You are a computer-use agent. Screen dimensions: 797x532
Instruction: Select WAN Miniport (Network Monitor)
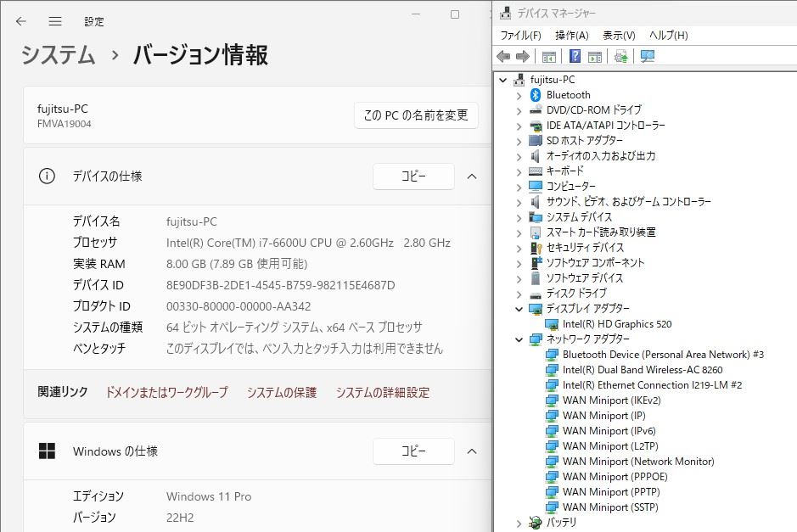(638, 462)
